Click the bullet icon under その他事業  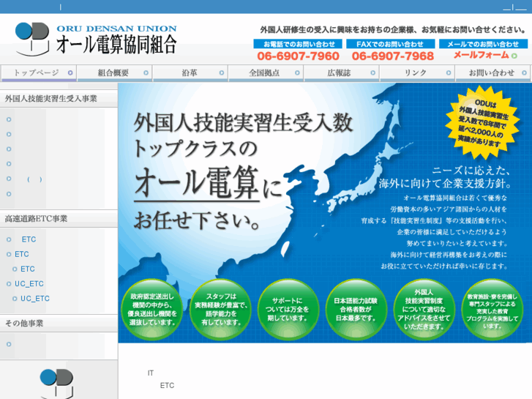pos(9,344)
